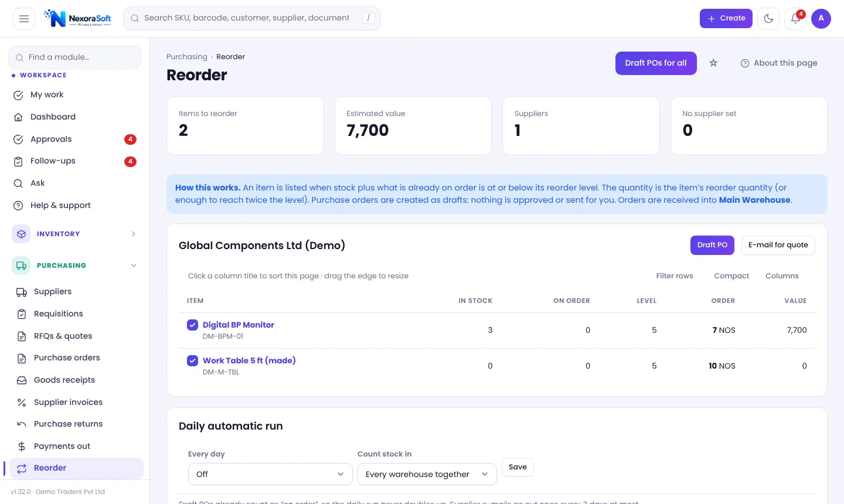Click Draft PO for Global Components
This screenshot has width=844, height=504.
[712, 245]
